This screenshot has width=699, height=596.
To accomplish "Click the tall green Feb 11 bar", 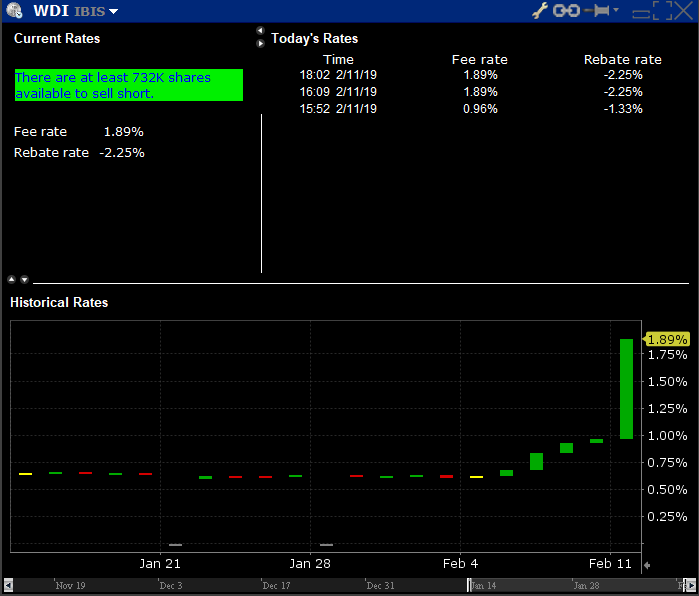I will [626, 389].
